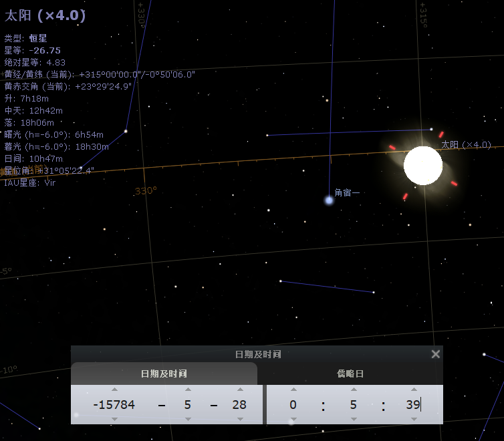This screenshot has height=441, width=504.
Task: Increase the month value with up arrow
Action: pos(188,390)
